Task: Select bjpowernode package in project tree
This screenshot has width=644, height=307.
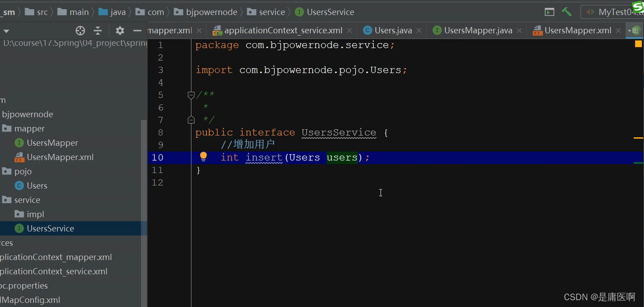Action: tap(27, 114)
